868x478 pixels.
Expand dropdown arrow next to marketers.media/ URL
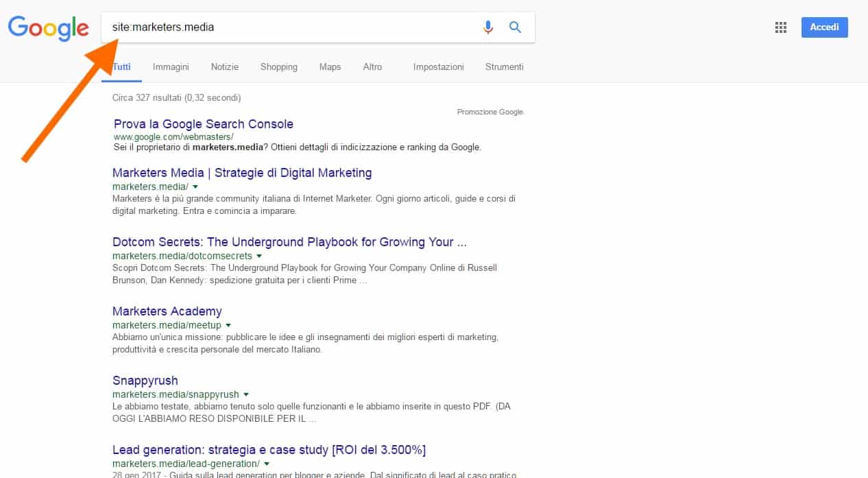click(x=195, y=187)
